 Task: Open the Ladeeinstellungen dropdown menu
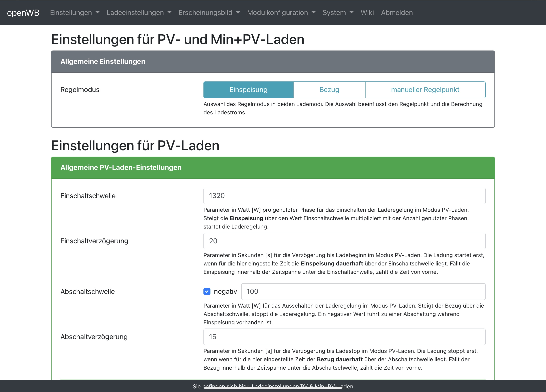[x=139, y=13]
